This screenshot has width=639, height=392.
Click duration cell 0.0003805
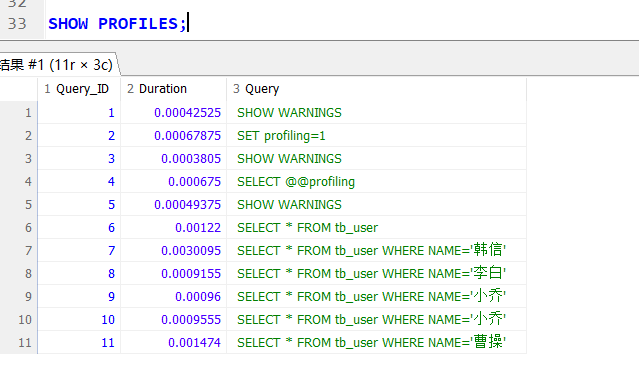[x=173, y=159]
